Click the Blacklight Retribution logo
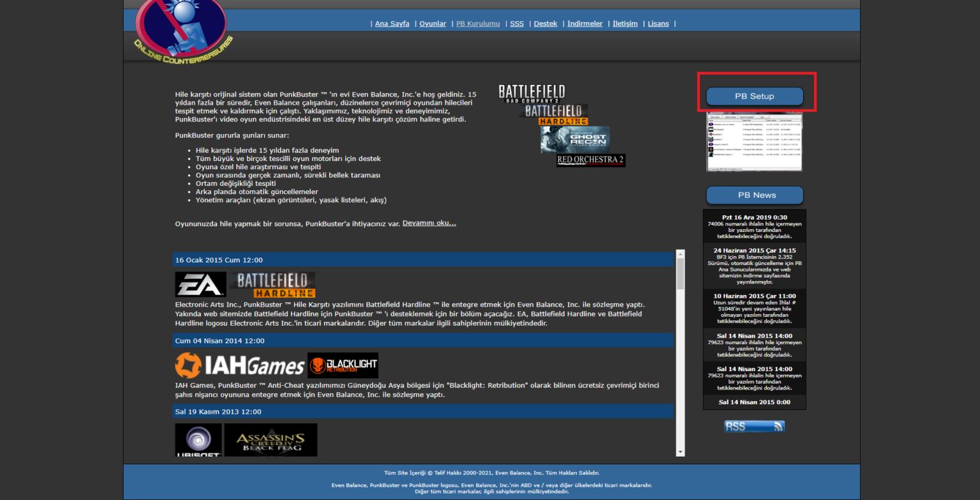Screen dimensions: 980x500 (343, 365)
